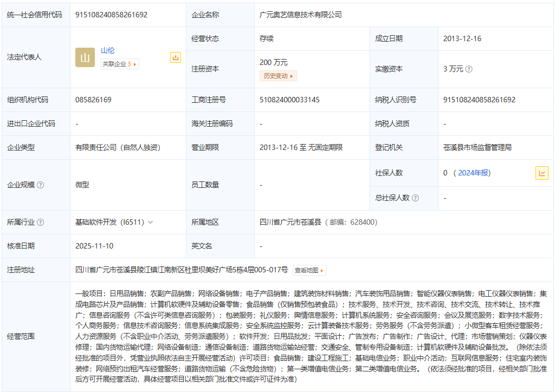
Task: Click the 员工数量 label
Action: (205, 185)
